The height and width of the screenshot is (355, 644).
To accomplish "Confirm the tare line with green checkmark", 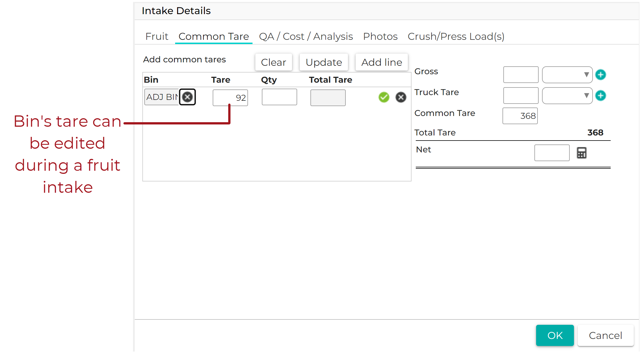I will click(x=384, y=97).
